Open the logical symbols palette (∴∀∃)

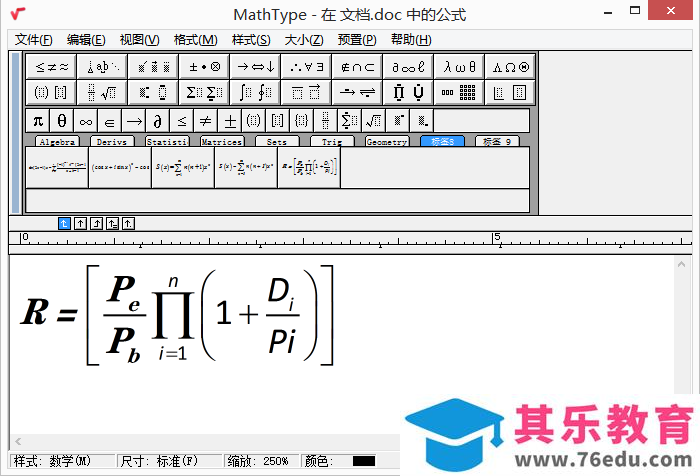tap(306, 67)
